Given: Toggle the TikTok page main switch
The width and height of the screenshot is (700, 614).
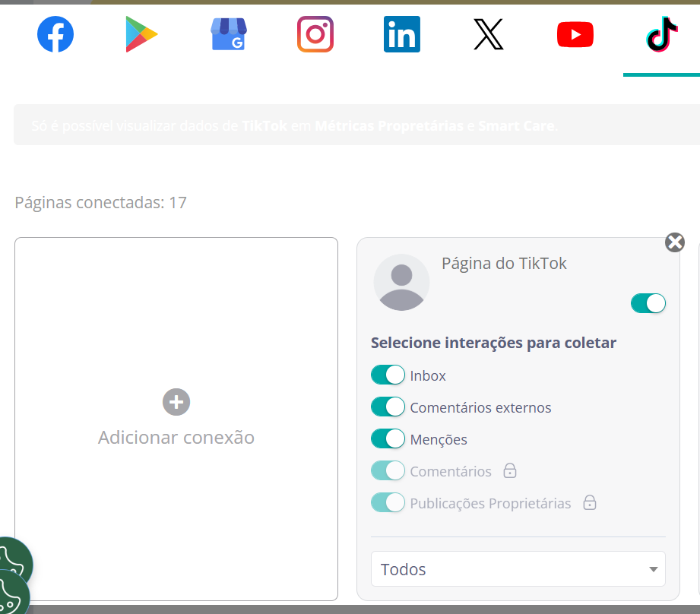Looking at the screenshot, I should (648, 303).
